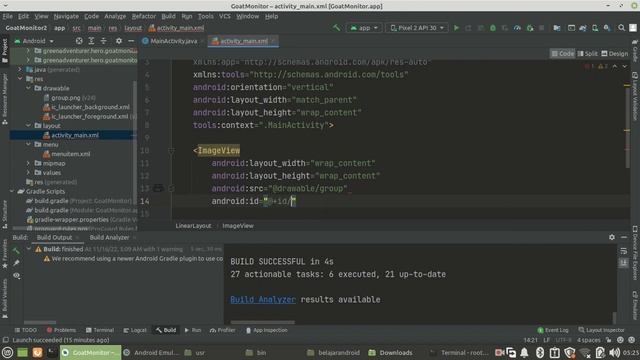Toggle the Emulator side panel
Viewport: 640px width, 360px height.
(x=635, y=305)
